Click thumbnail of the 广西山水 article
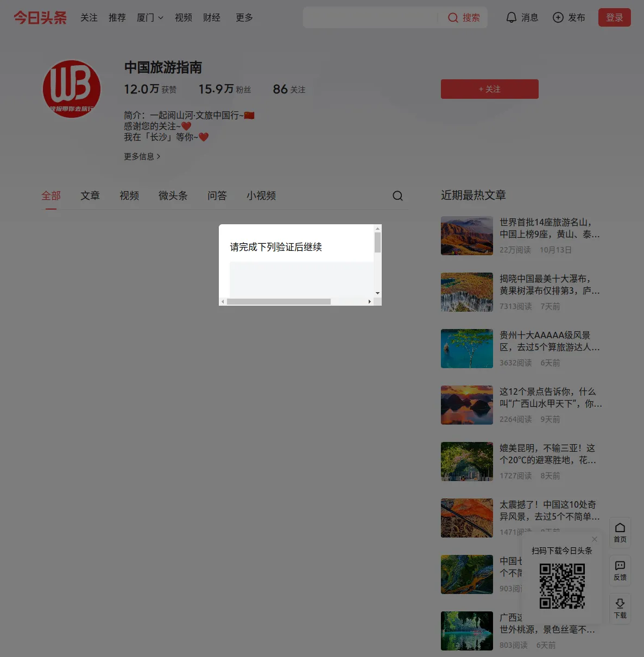Screen dimensions: 644x657 click(467, 405)
